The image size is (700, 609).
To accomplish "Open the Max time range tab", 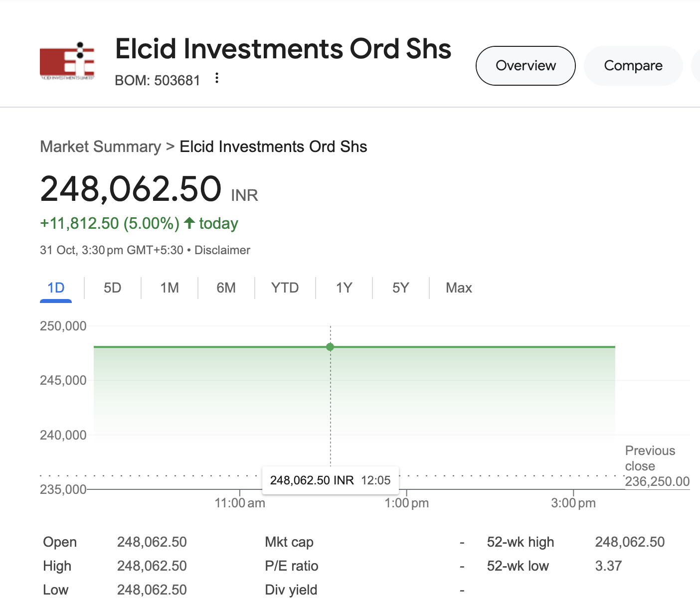I will click(459, 288).
